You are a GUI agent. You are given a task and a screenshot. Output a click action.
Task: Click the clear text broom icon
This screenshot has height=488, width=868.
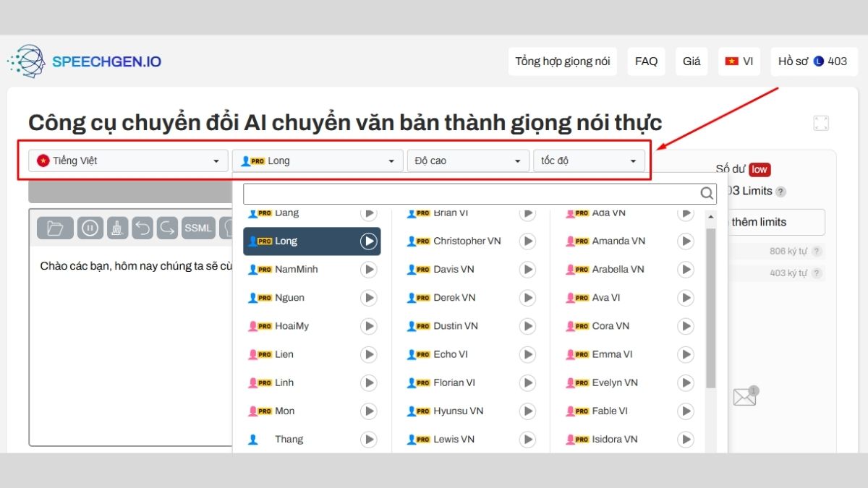tap(117, 228)
